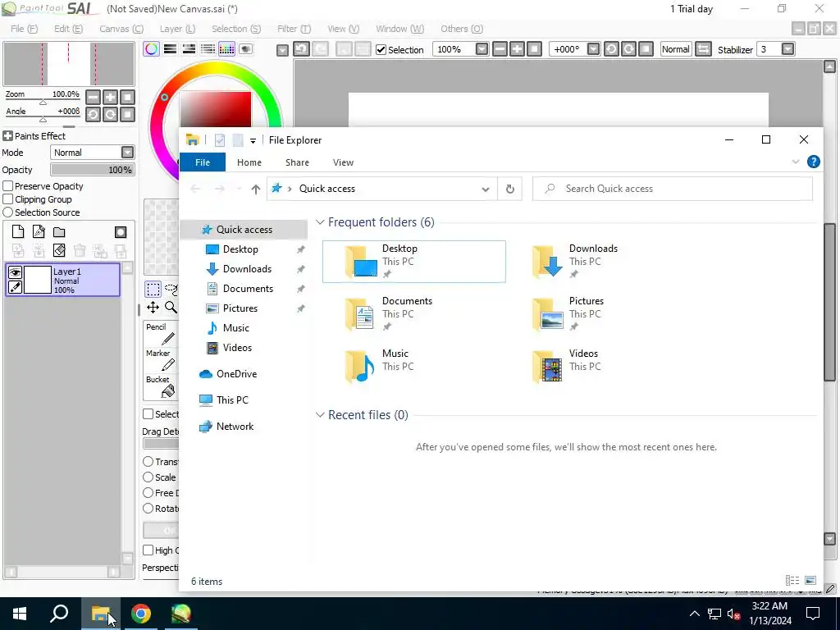The height and width of the screenshot is (630, 840).
Task: Select the Bucket fill tool in SAI
Action: coord(161,386)
